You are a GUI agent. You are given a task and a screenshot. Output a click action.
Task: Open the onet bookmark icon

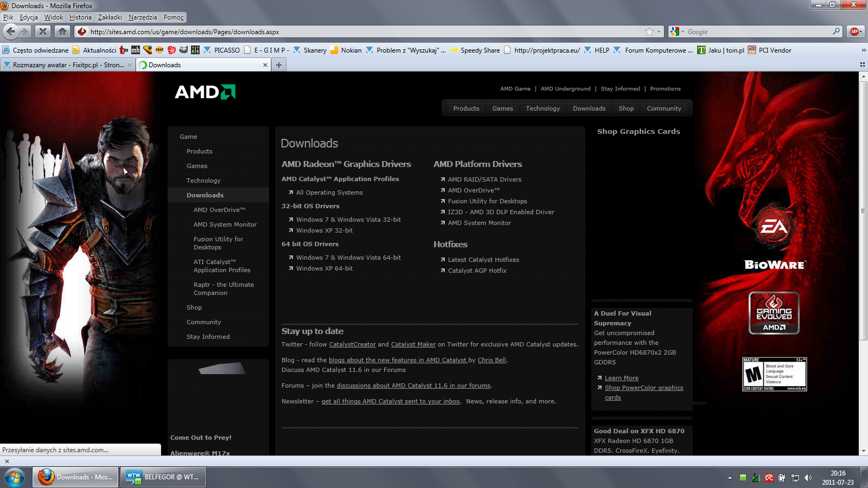coord(159,50)
